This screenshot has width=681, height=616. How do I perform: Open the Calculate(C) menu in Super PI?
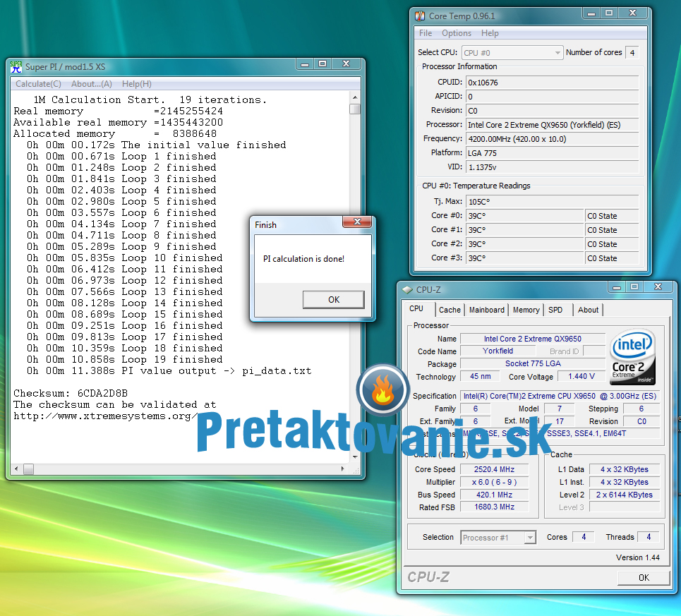pos(39,84)
